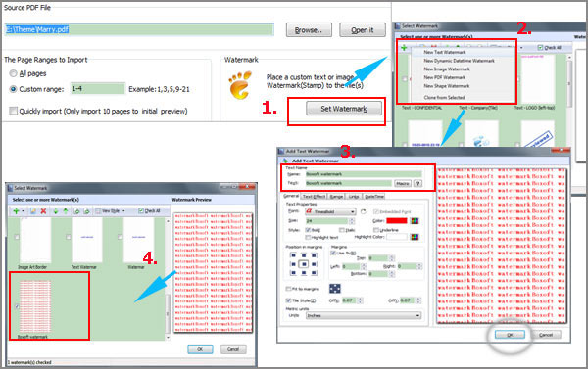
Task: Click the edit watermark icon beside the red X
Action: [x=33, y=211]
